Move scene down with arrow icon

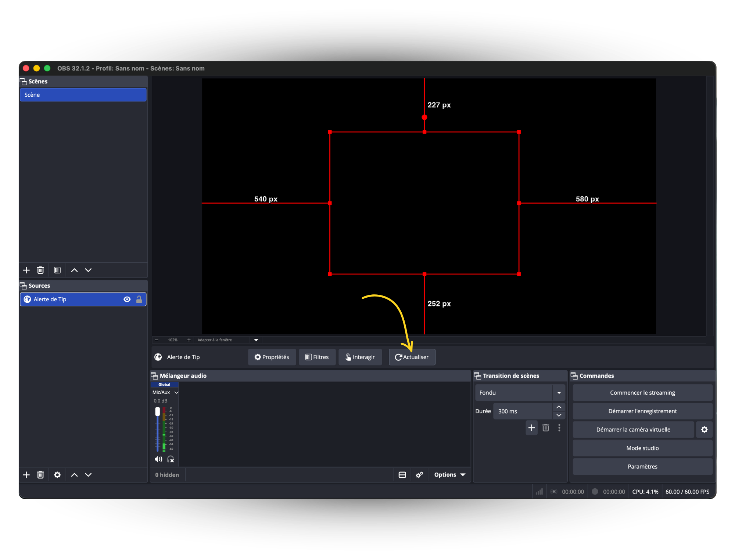(88, 270)
